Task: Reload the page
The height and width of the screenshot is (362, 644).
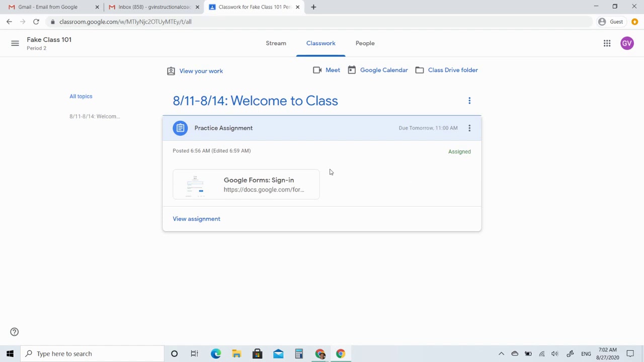Action: [x=36, y=22]
